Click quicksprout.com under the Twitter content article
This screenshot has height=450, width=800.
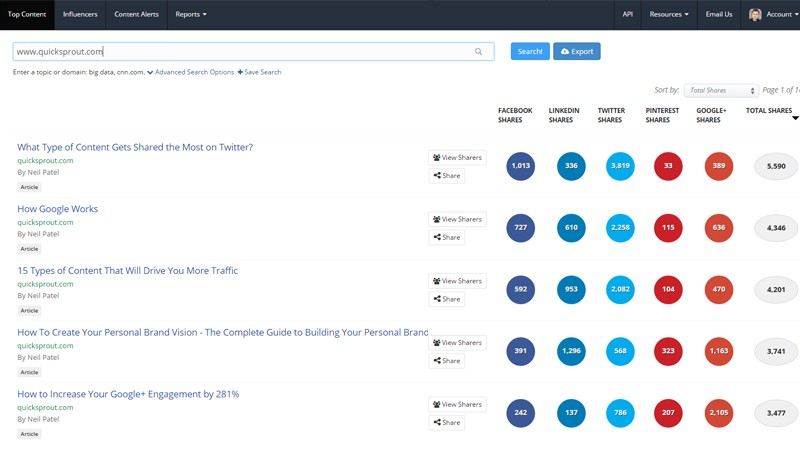(x=45, y=161)
